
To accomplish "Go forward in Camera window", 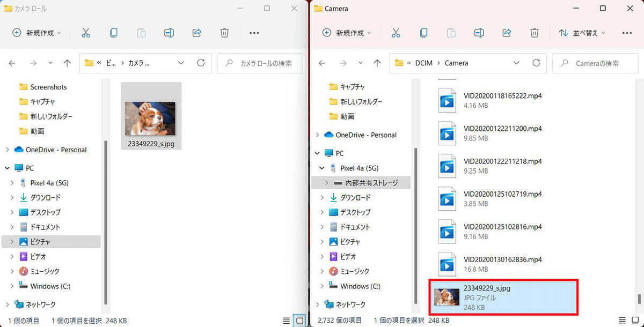I will pyautogui.click(x=343, y=63).
